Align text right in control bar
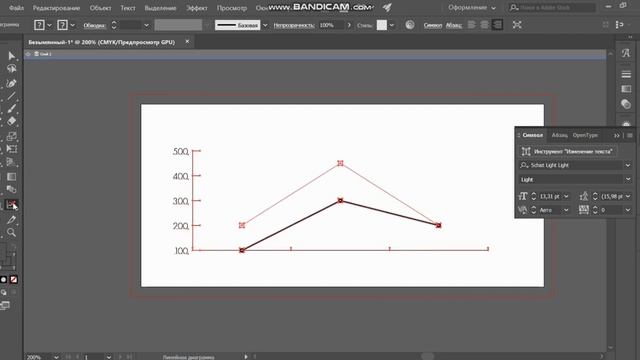Image resolution: width=640 pixels, height=360 pixels. pos(497,25)
